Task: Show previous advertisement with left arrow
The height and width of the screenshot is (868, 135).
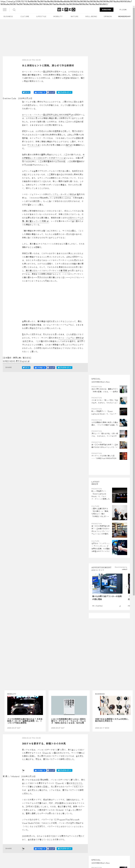Action: pyautogui.click(x=92, y=587)
